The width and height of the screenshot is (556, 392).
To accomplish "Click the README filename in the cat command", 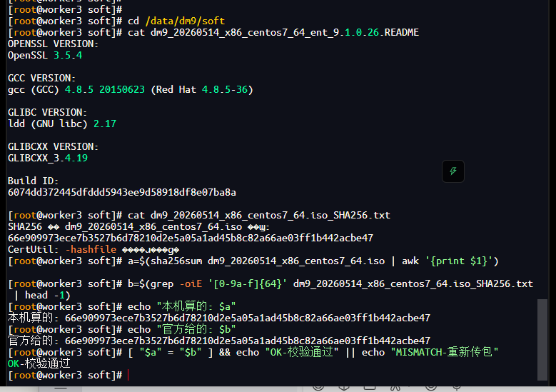I will [285, 32].
